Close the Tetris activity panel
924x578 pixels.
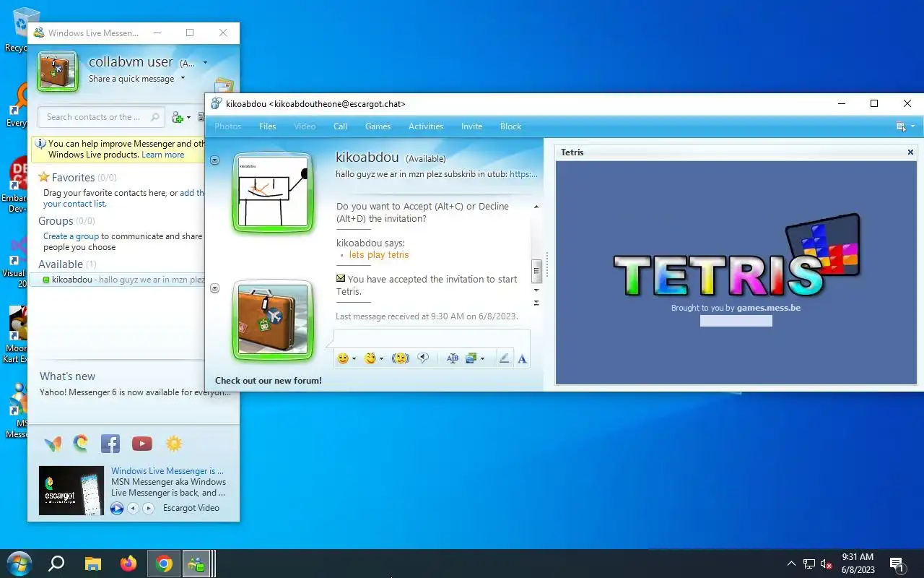pyautogui.click(x=910, y=152)
